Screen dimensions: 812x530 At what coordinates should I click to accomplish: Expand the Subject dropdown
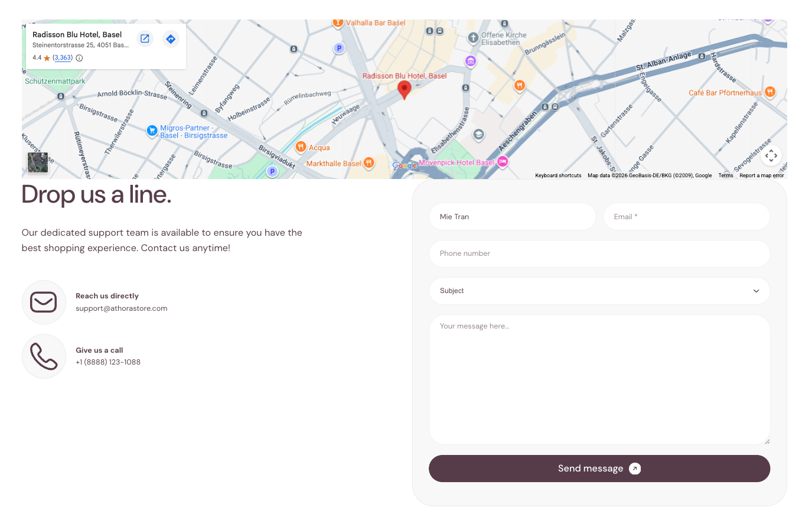click(599, 291)
